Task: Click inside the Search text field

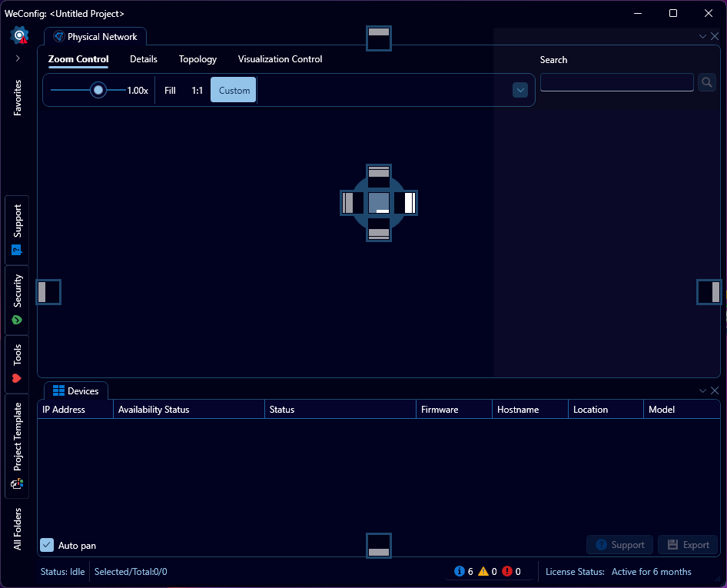Action: click(616, 82)
